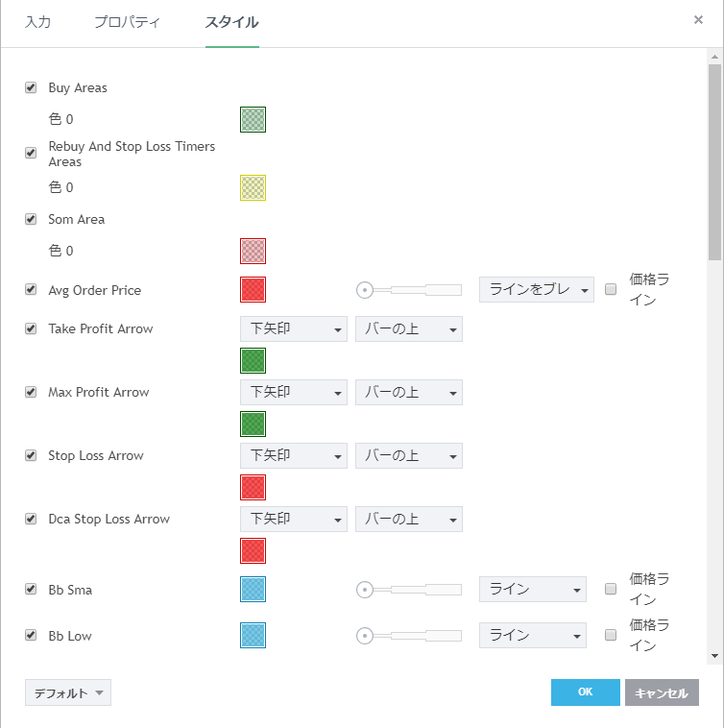The image size is (724, 728).
Task: Click Avg Order Price line width slider
Action: pyautogui.click(x=410, y=289)
